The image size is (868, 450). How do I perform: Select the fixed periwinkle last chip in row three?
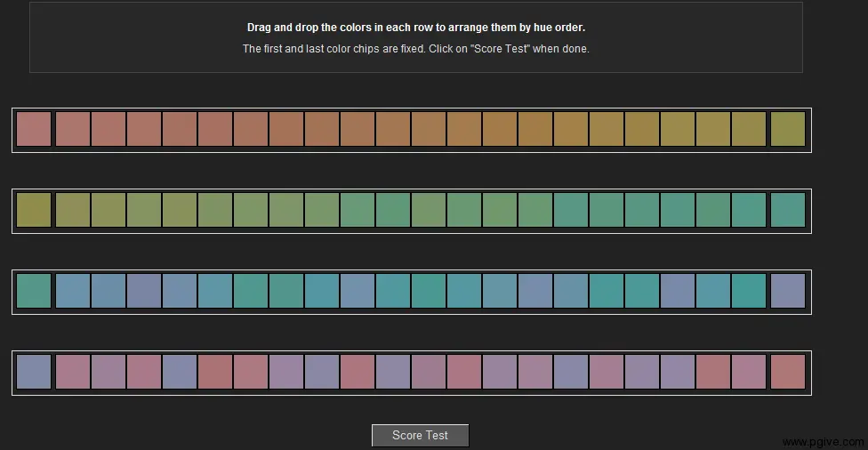(788, 291)
